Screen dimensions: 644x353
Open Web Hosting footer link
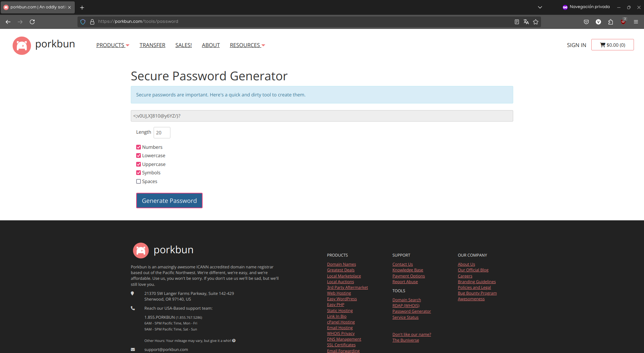pyautogui.click(x=339, y=293)
